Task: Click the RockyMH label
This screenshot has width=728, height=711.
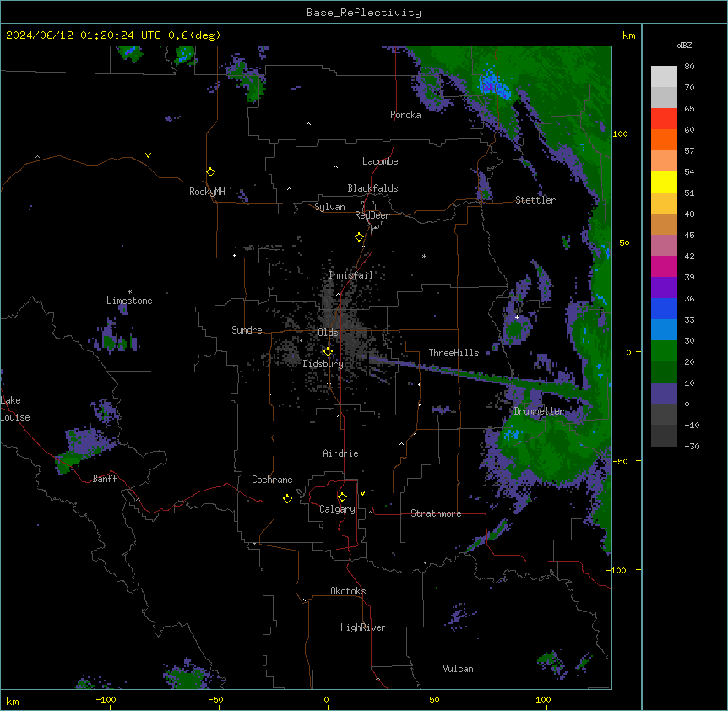Action: 207,192
